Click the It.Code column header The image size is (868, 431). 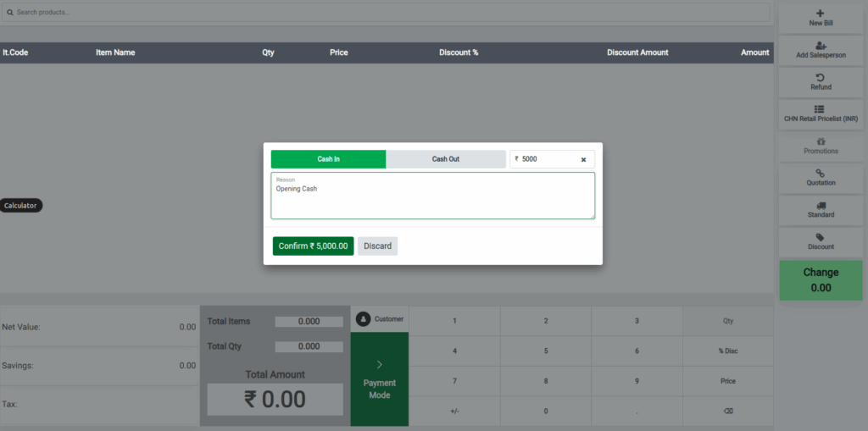pos(15,52)
